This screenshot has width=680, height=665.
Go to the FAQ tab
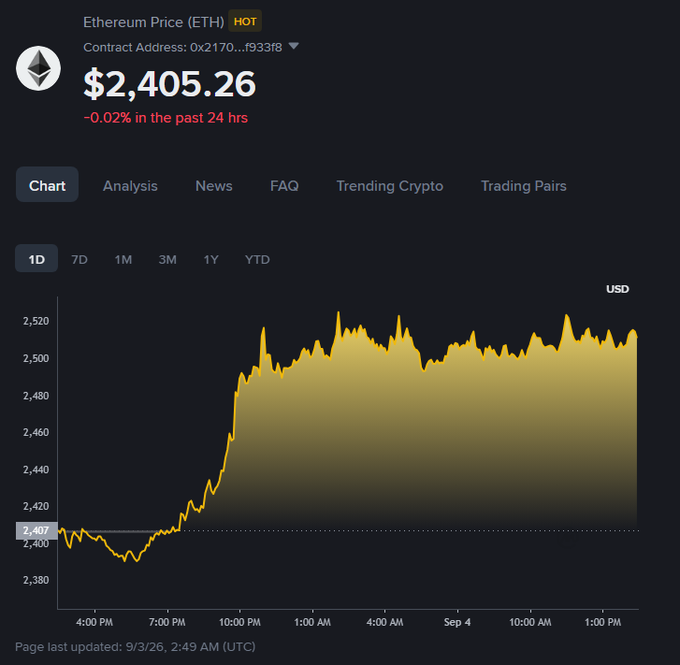click(x=284, y=186)
